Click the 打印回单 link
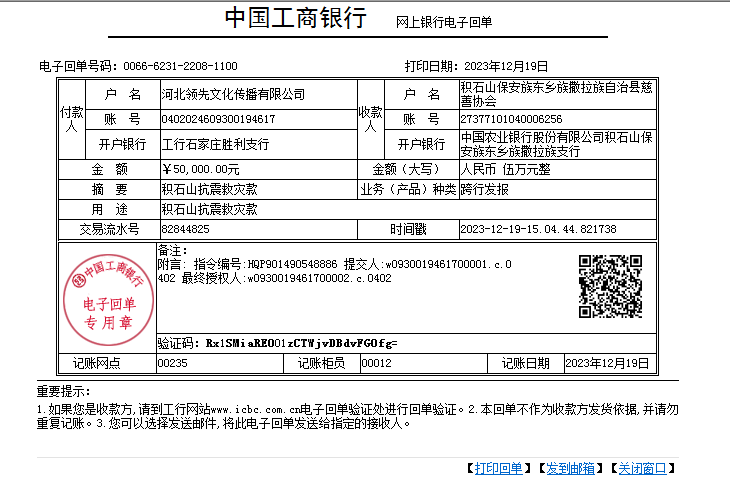This screenshot has height=499, width=730. point(499,468)
